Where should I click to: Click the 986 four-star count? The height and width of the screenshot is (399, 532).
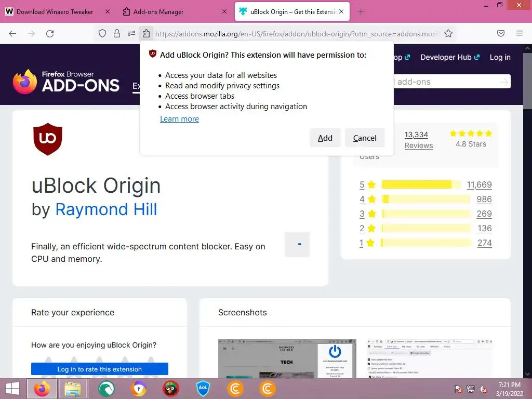(484, 199)
